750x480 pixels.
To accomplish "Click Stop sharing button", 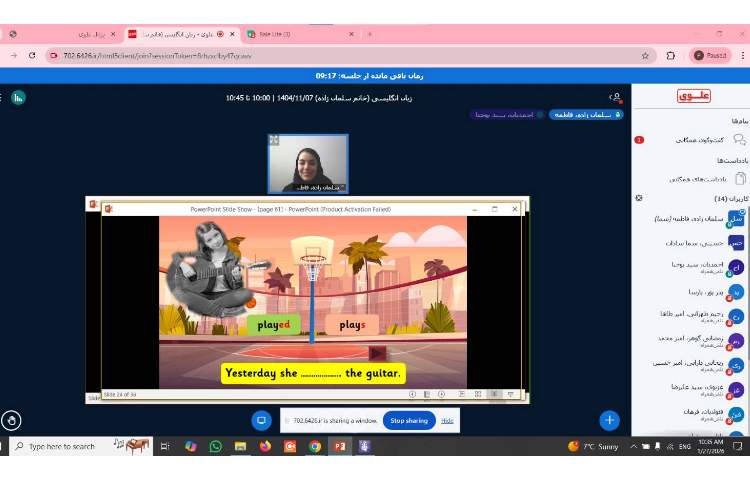I will click(408, 421).
